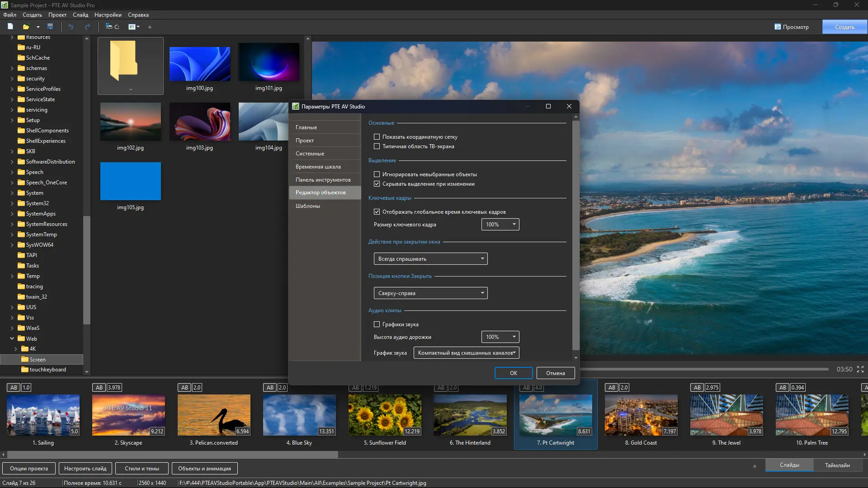868x488 pixels.
Task: Open 'Сверху-справа' close button position dropdown
Action: (430, 293)
